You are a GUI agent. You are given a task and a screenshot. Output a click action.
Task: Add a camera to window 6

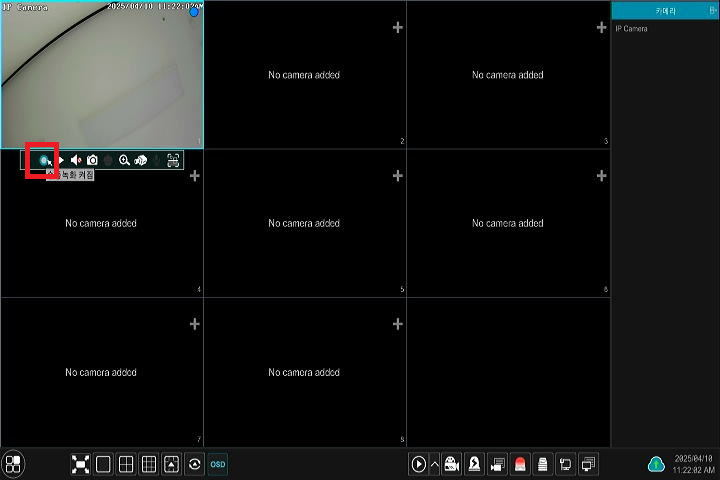coord(601,176)
